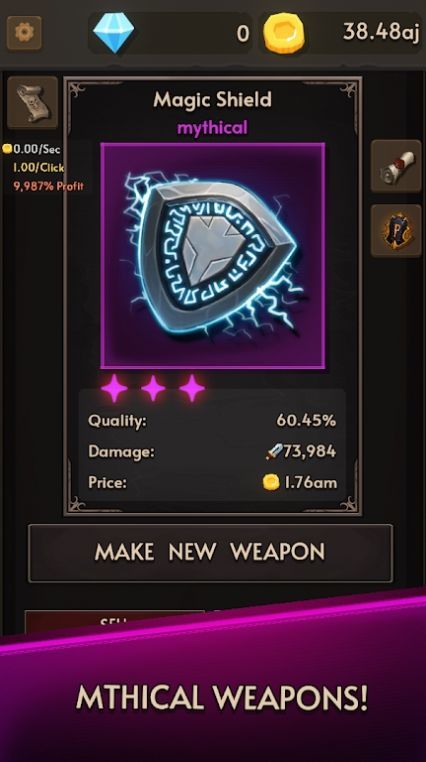Screen dimensions: 426x762
Task: Tap the coin icon beside Price value
Action: pos(271,482)
